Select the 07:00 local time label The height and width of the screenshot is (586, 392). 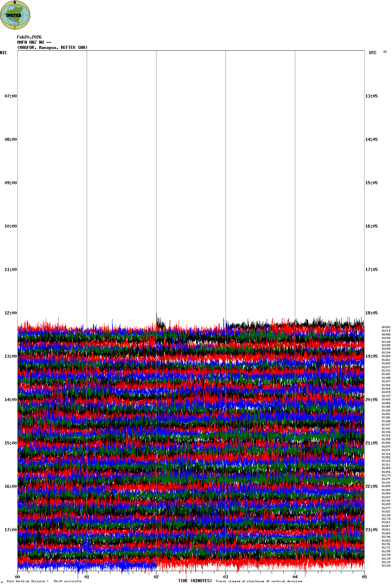(10, 96)
